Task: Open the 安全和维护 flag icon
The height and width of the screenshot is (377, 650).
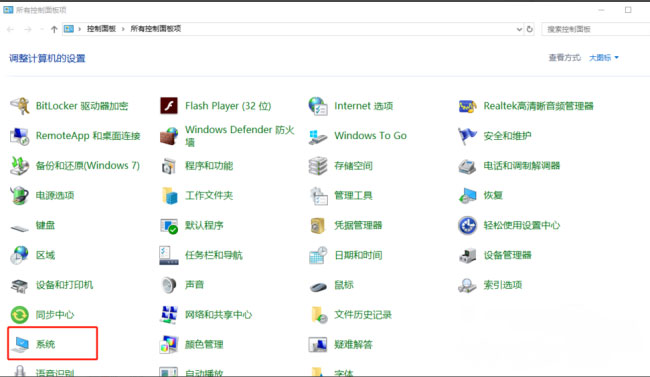Action: pyautogui.click(x=467, y=136)
